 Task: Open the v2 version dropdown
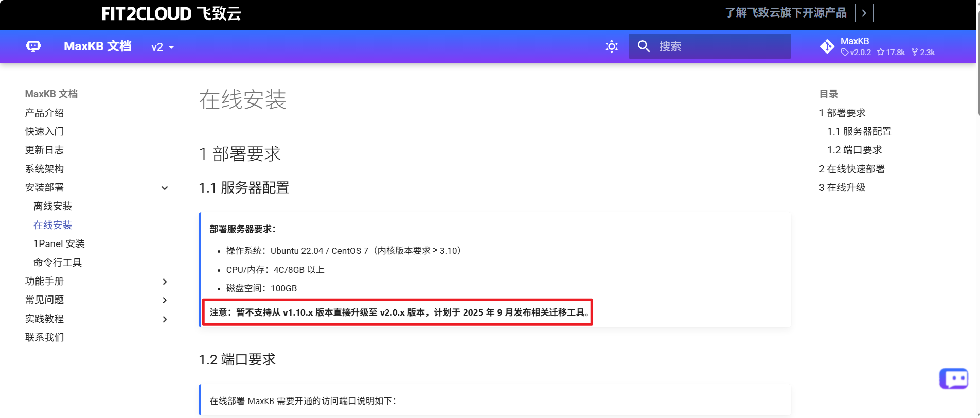point(163,47)
